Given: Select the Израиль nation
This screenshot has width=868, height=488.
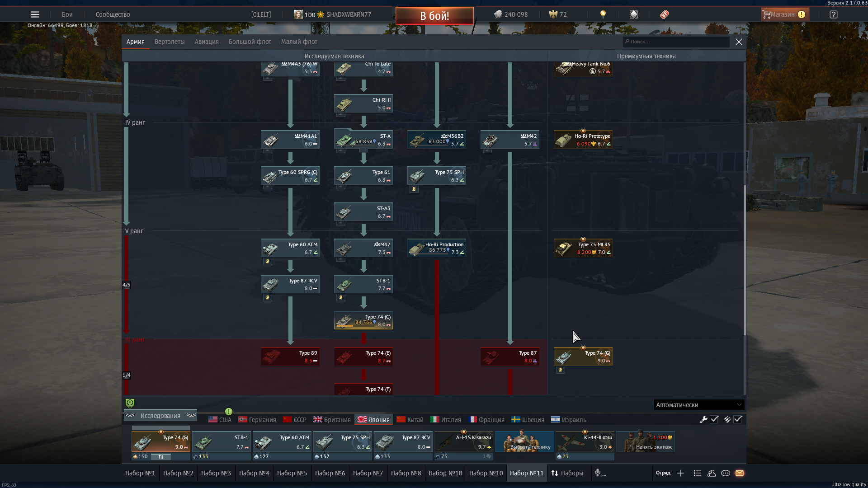Looking at the screenshot, I should coord(569,420).
